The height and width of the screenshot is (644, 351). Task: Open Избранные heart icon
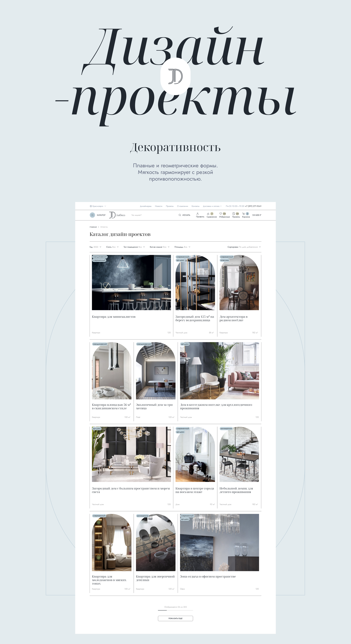tap(221, 214)
